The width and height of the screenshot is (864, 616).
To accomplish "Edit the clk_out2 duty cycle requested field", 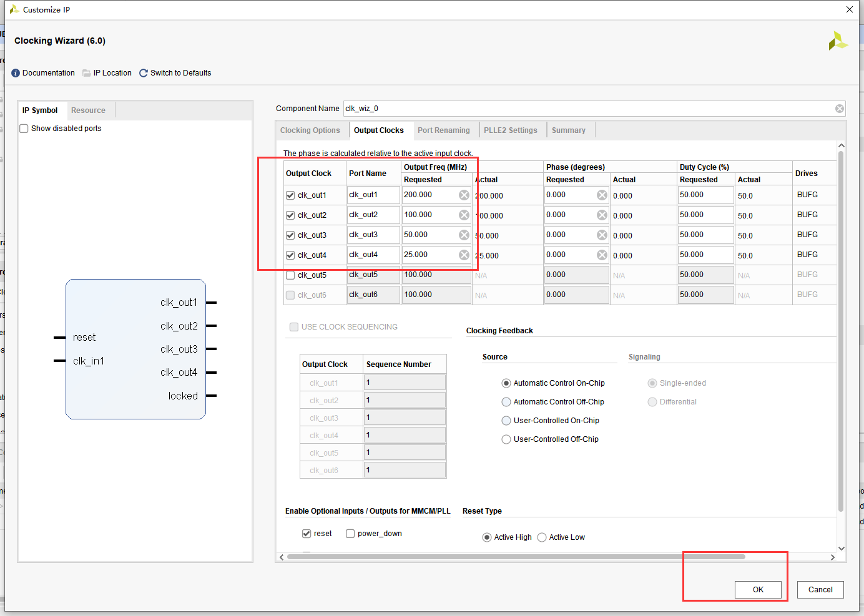I will pos(706,215).
